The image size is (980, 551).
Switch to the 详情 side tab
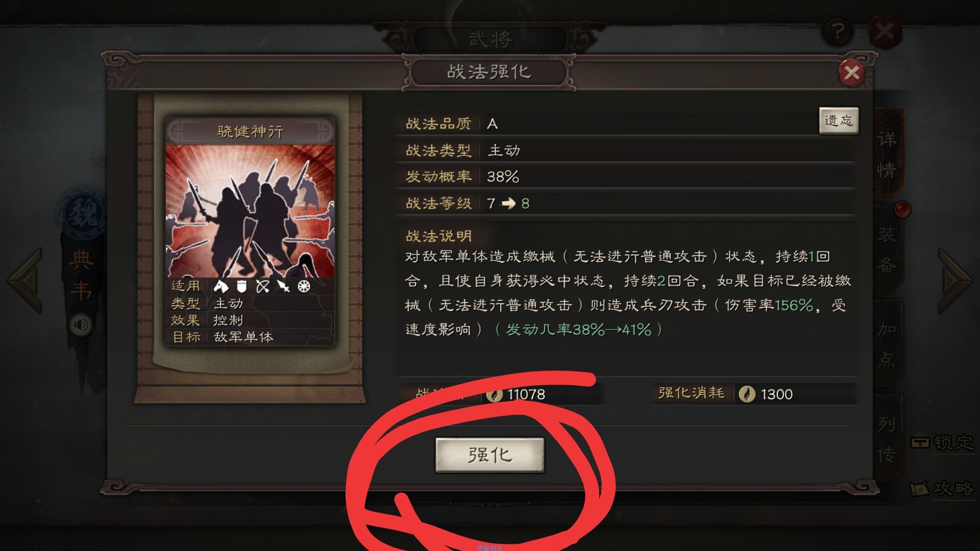click(887, 154)
